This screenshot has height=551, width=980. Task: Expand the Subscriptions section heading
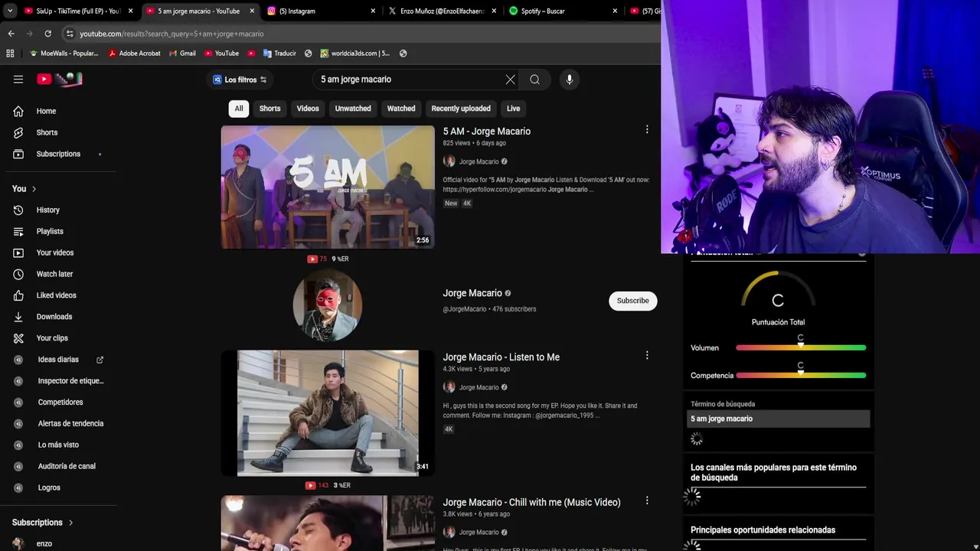pos(43,523)
